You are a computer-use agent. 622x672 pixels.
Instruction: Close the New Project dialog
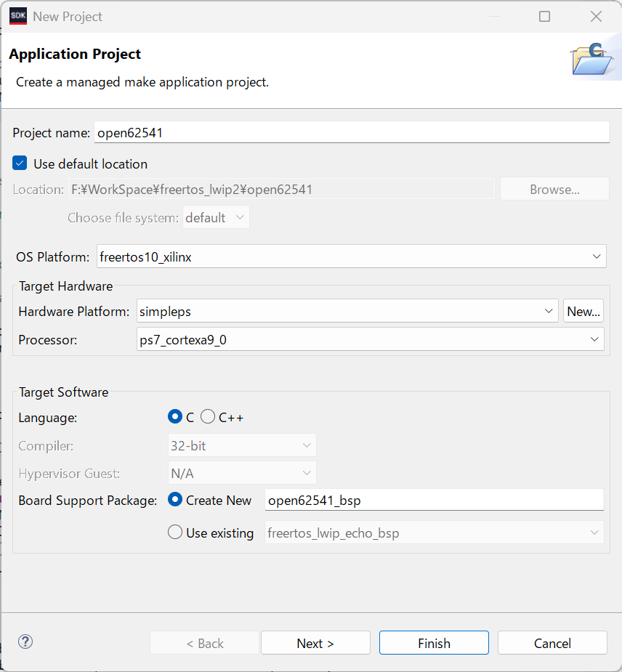pos(596,16)
